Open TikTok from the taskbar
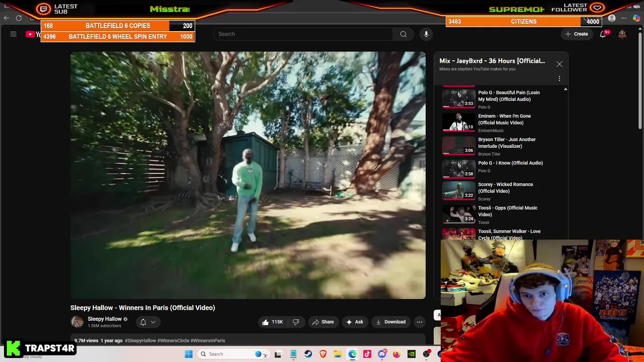This screenshot has width=644, height=362. [x=367, y=354]
